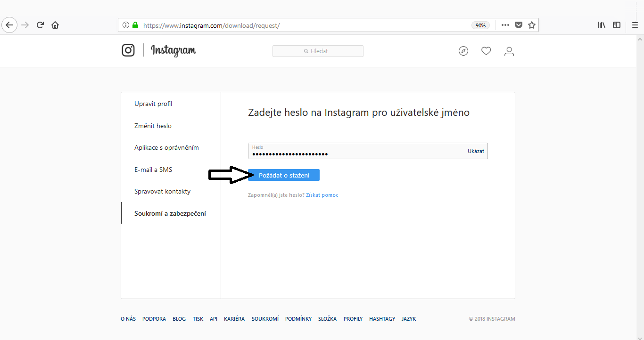This screenshot has height=340, width=644.
Task: Click the Heslo password field
Action: pos(368,151)
